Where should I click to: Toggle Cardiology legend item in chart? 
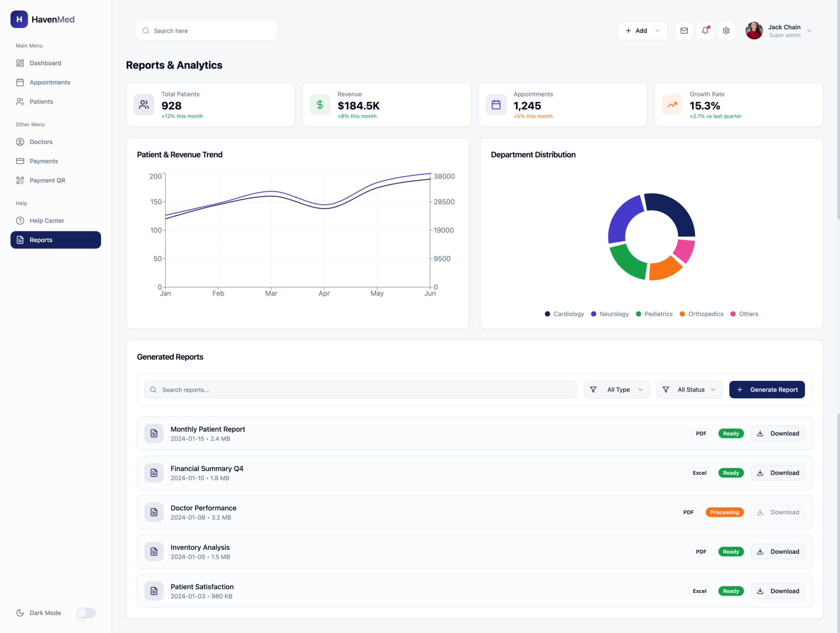(564, 314)
